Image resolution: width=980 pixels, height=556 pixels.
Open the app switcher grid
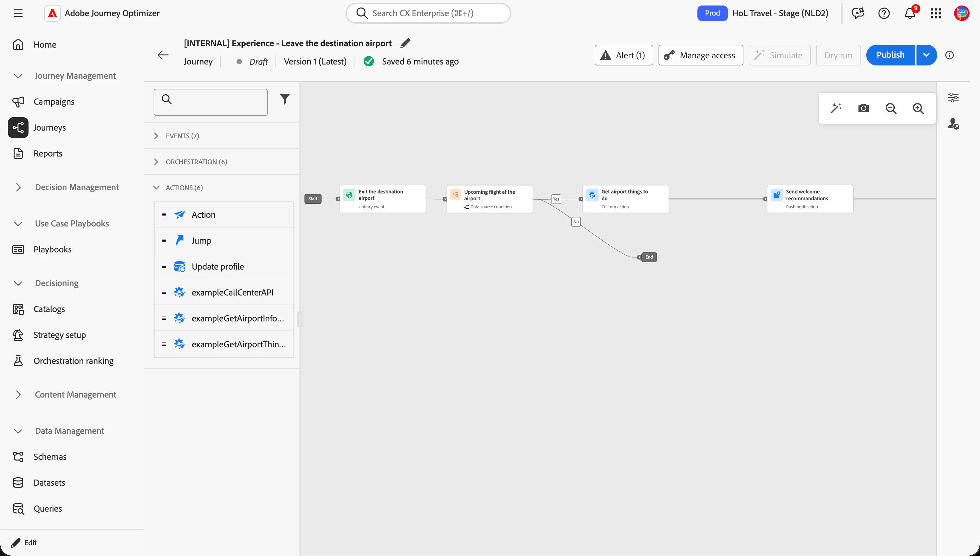(x=936, y=13)
